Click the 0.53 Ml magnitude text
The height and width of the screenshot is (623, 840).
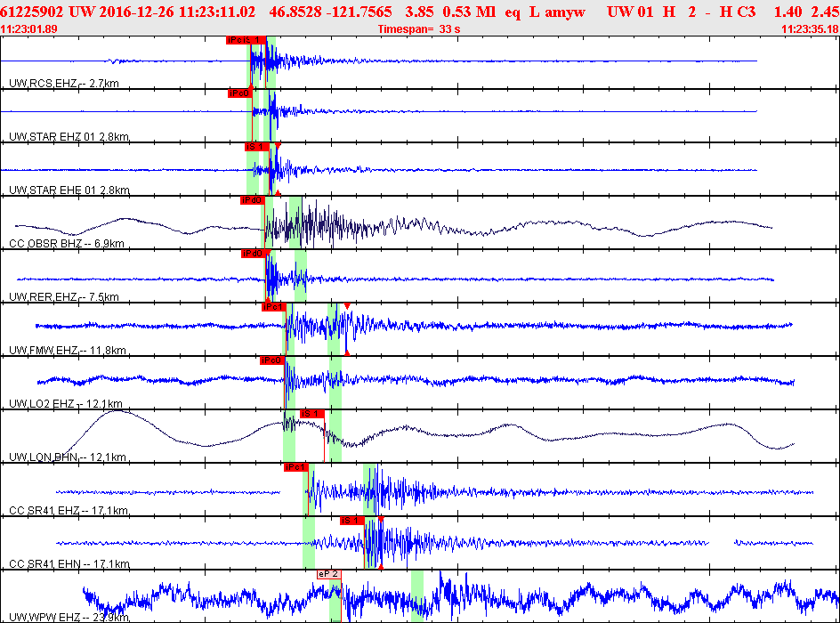click(469, 12)
